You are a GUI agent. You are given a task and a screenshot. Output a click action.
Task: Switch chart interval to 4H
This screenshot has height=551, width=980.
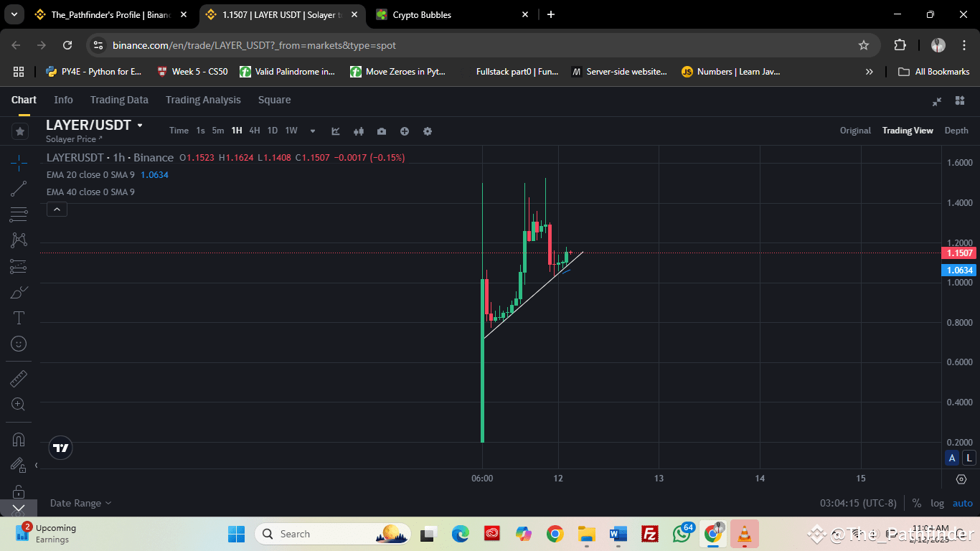[254, 131]
